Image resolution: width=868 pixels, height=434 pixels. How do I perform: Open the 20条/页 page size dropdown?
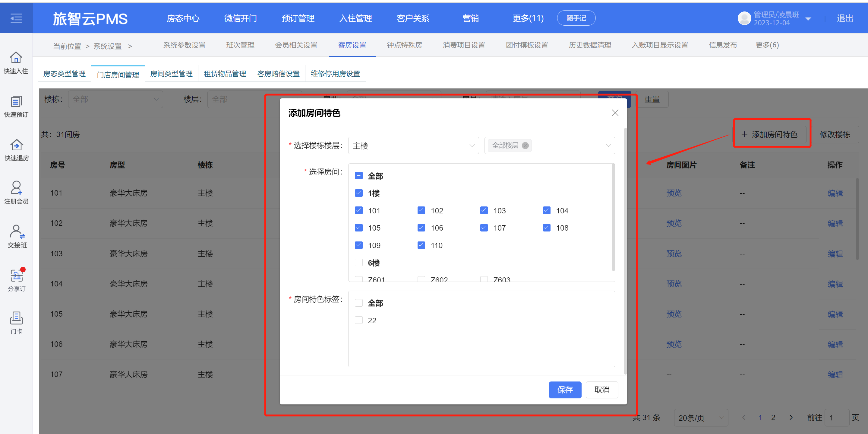pos(701,417)
